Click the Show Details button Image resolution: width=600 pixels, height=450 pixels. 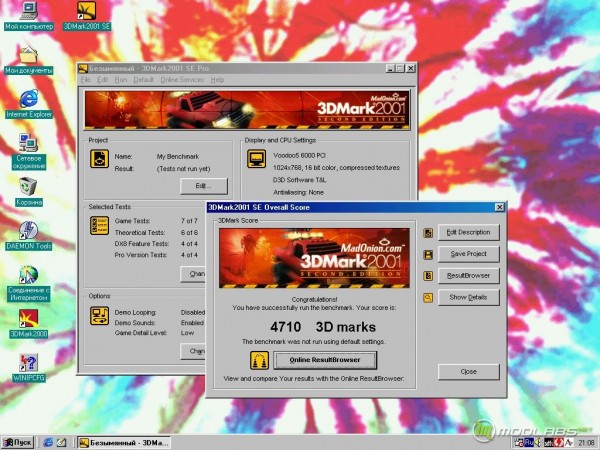(x=468, y=297)
